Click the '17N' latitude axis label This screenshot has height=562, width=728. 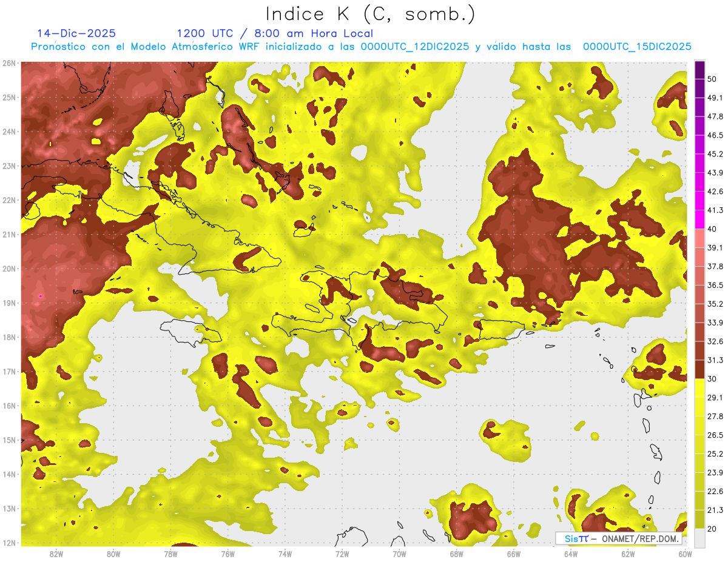9,372
